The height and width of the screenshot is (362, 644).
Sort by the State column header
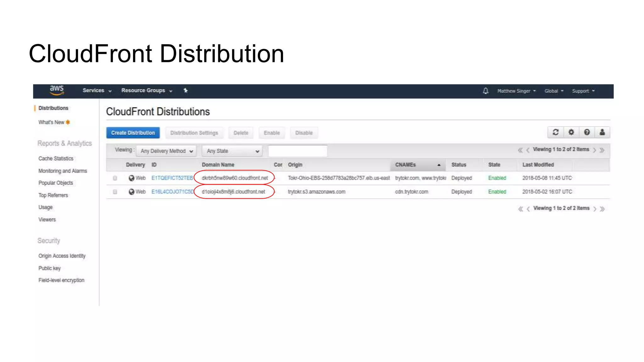[494, 165]
